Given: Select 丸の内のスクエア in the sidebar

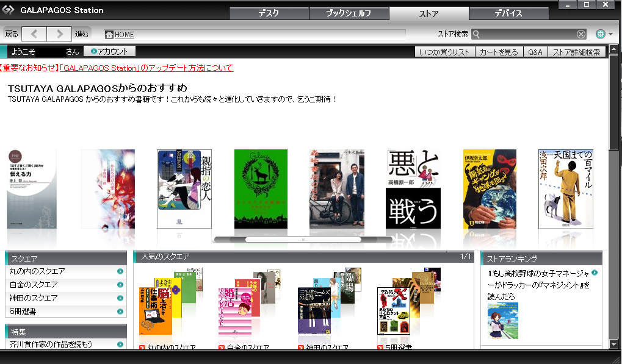Looking at the screenshot, I should (x=37, y=271).
